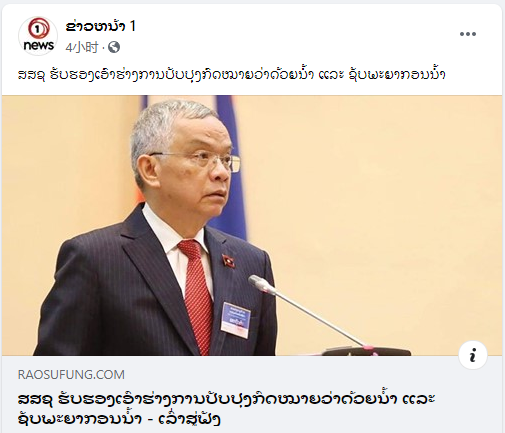
Task: Open the article headline starting ສສຊ ຮັບຮອງ
Action: [226, 409]
